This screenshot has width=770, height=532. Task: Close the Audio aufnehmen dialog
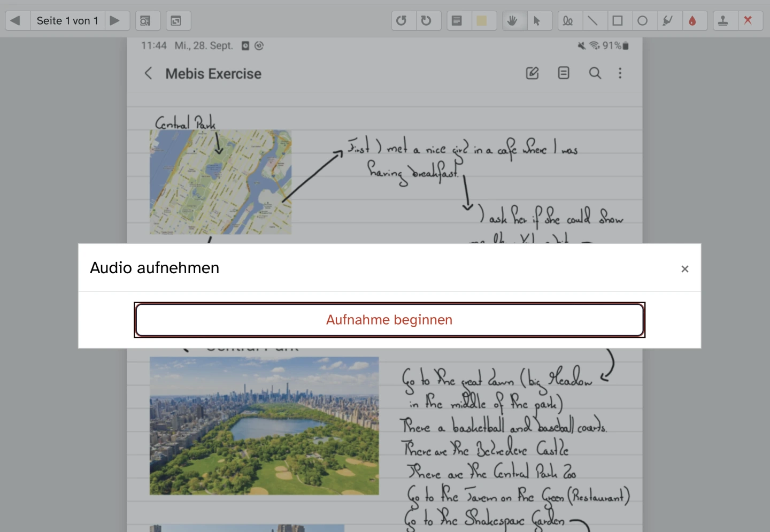pos(684,269)
